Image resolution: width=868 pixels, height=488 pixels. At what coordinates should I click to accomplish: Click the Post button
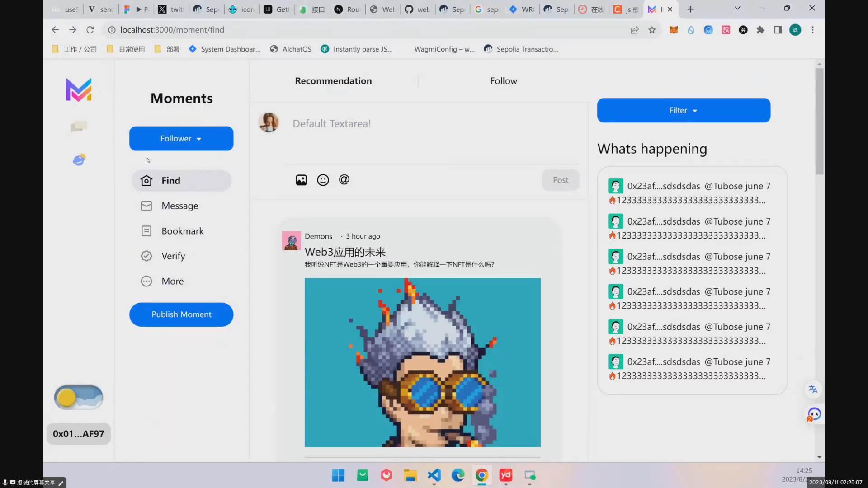[561, 180]
